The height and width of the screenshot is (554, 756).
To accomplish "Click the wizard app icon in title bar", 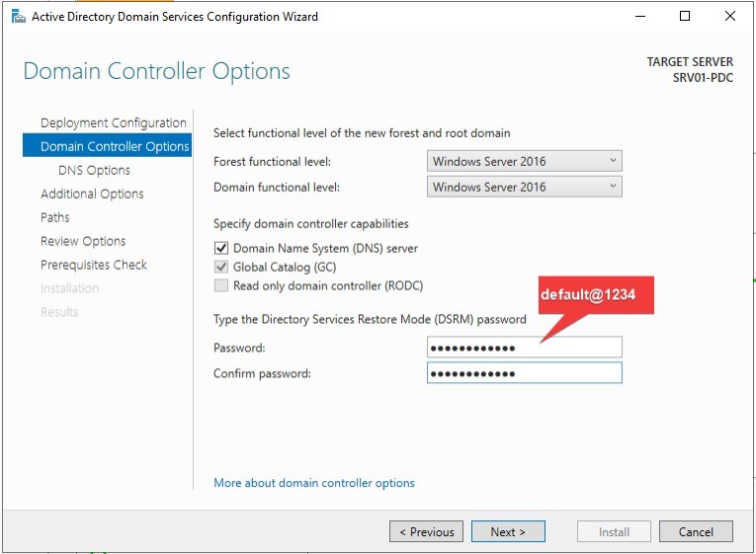I will coord(17,17).
